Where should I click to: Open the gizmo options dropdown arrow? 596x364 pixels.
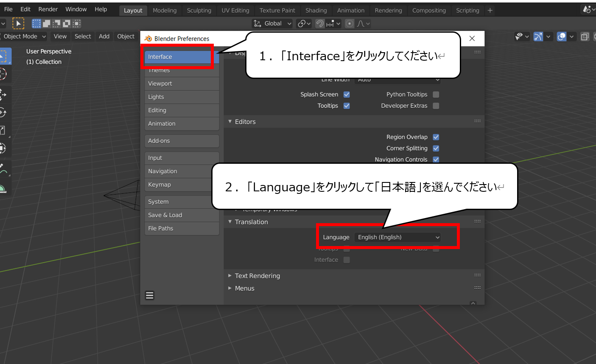click(x=548, y=36)
